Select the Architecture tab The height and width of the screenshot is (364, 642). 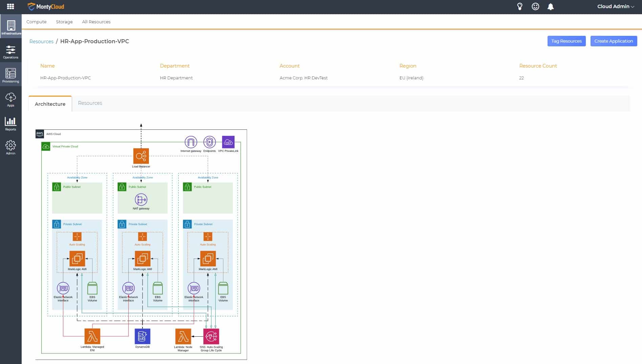click(x=50, y=104)
